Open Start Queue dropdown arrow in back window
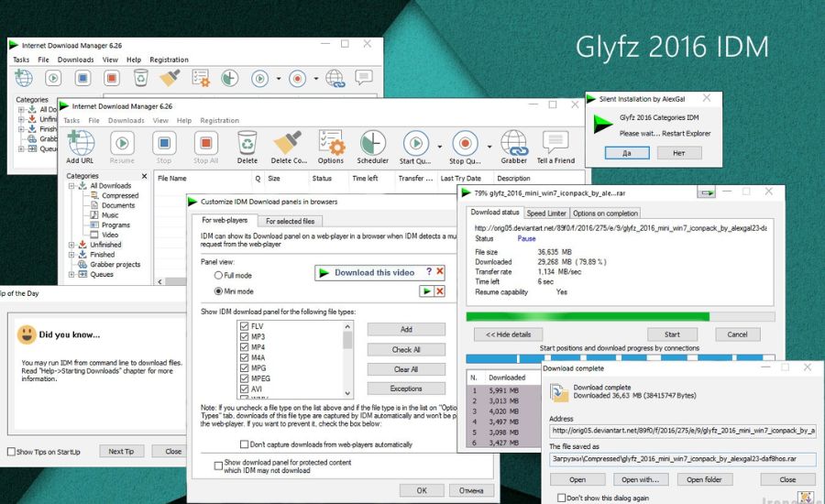 (279, 79)
